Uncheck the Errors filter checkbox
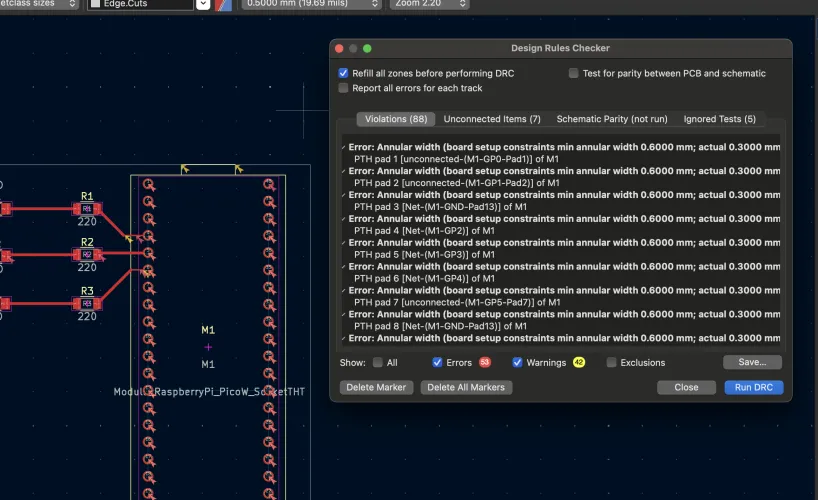Viewport: 818px width, 500px height. click(x=437, y=362)
